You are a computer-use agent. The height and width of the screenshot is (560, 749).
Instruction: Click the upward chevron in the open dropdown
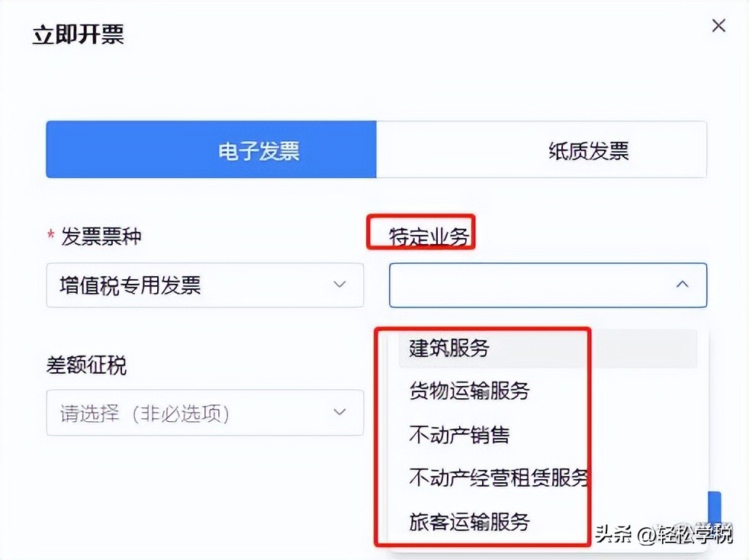(x=681, y=285)
